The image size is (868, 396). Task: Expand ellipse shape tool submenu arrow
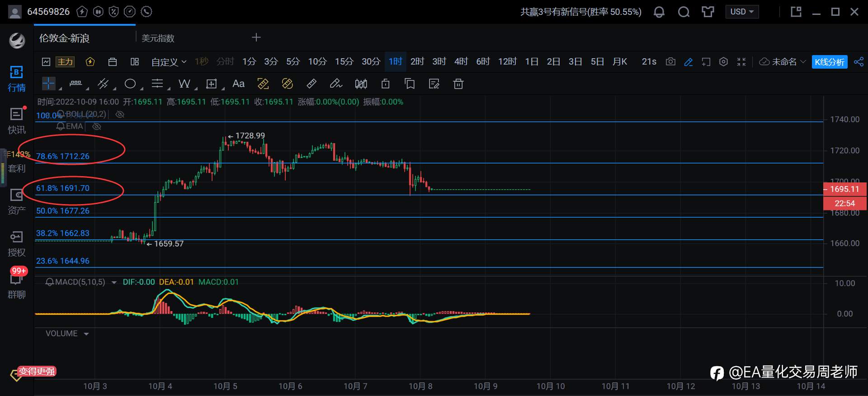(x=142, y=88)
